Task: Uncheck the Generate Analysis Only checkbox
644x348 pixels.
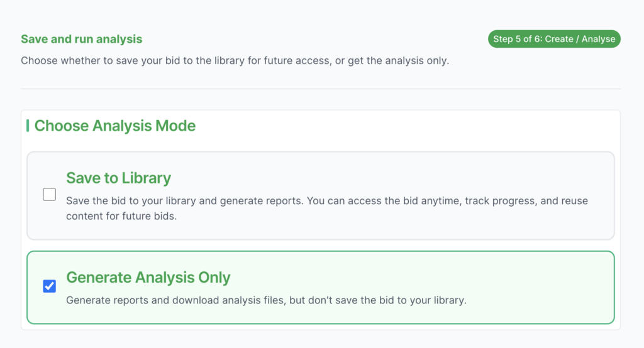Action: 49,286
